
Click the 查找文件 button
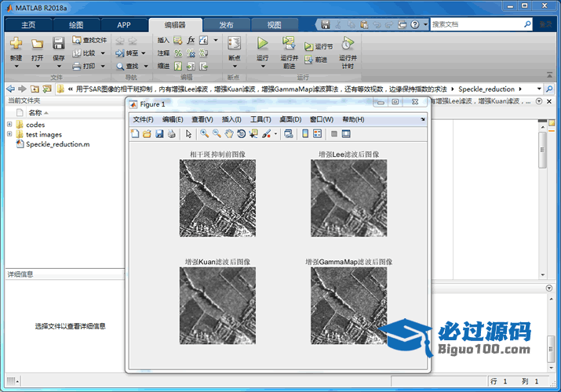(x=90, y=40)
